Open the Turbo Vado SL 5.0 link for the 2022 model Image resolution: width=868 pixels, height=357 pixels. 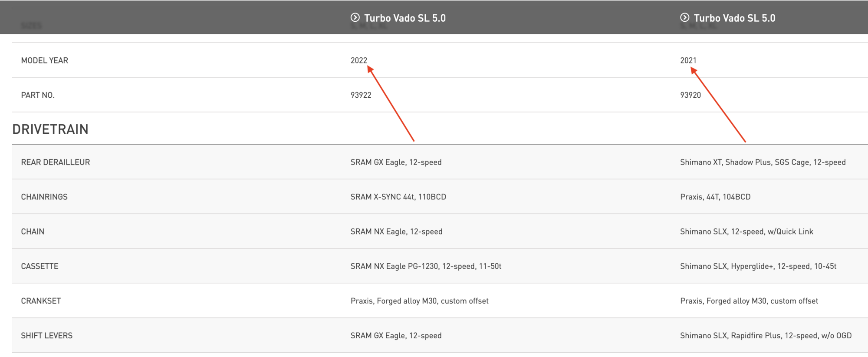pos(404,18)
